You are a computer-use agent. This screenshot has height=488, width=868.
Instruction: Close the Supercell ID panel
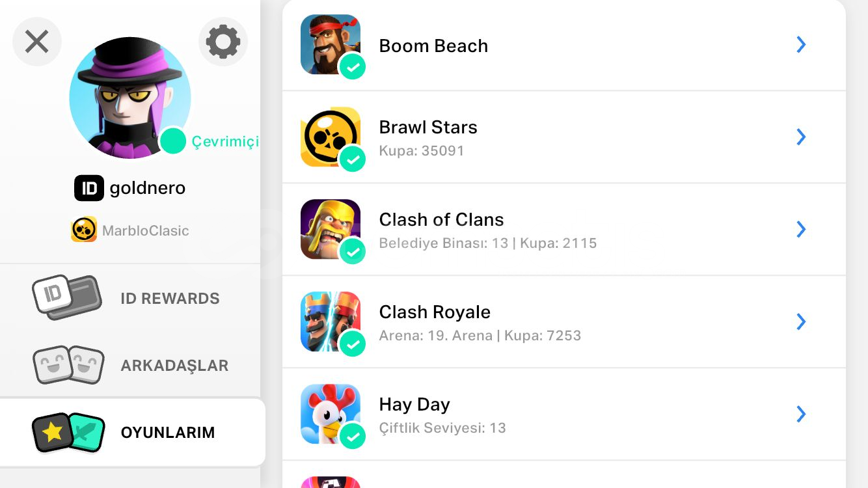(37, 42)
